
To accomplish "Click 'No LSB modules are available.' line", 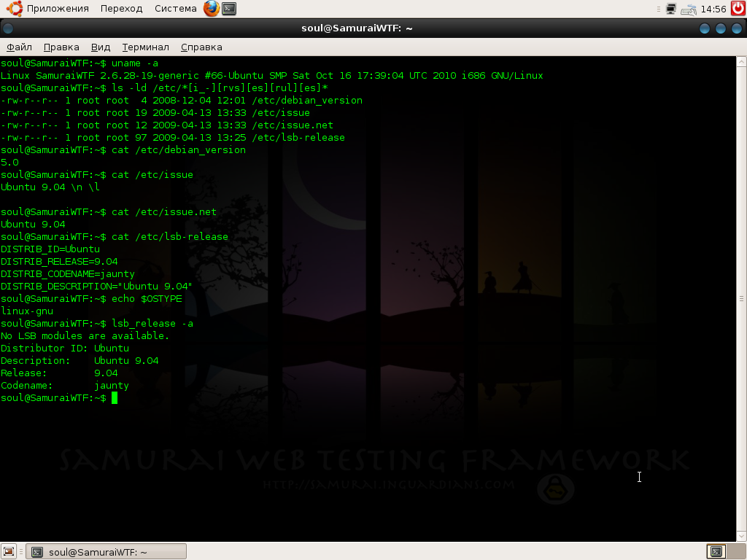I will [85, 335].
